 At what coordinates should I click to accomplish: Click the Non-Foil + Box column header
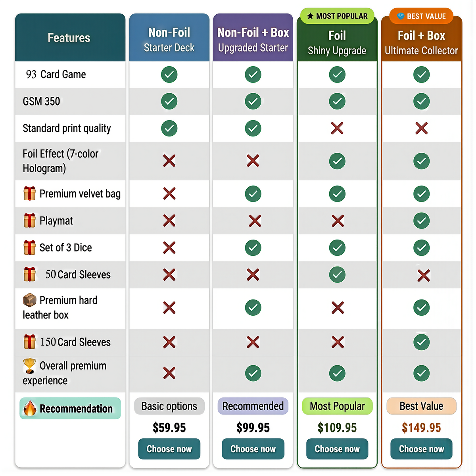tap(253, 39)
